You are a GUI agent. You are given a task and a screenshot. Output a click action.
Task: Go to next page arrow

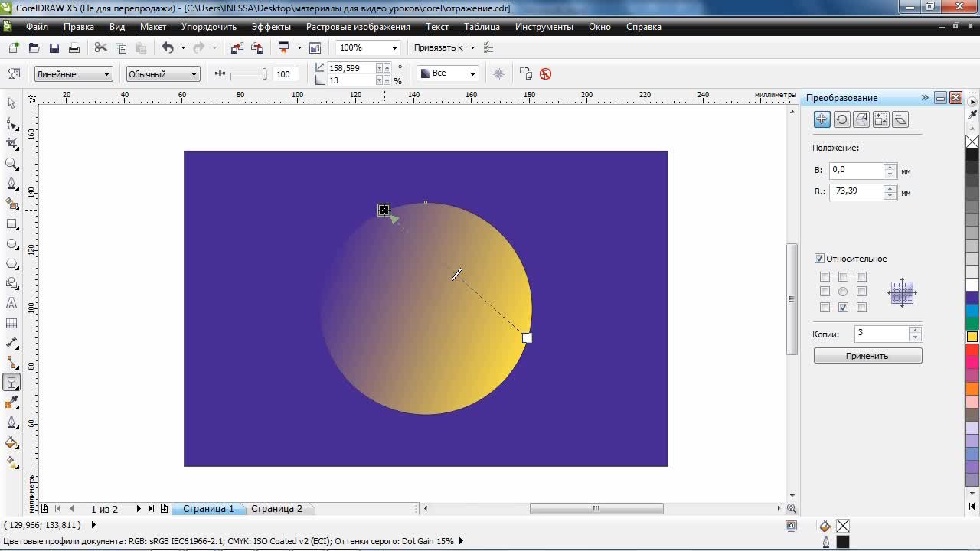pos(139,509)
